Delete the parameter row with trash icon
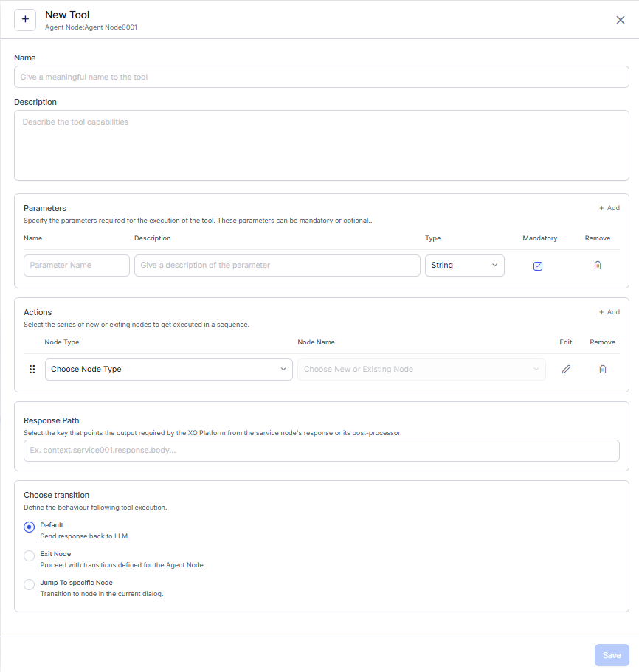 point(598,266)
